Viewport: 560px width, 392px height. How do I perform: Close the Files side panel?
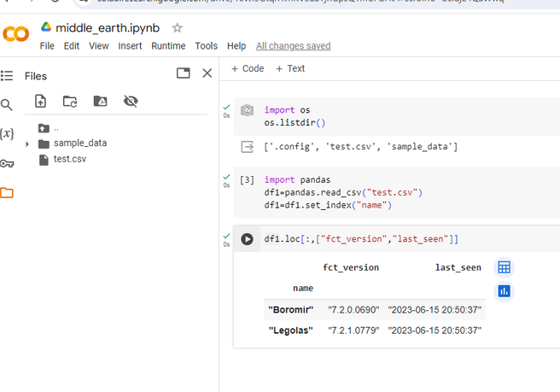pyautogui.click(x=207, y=73)
